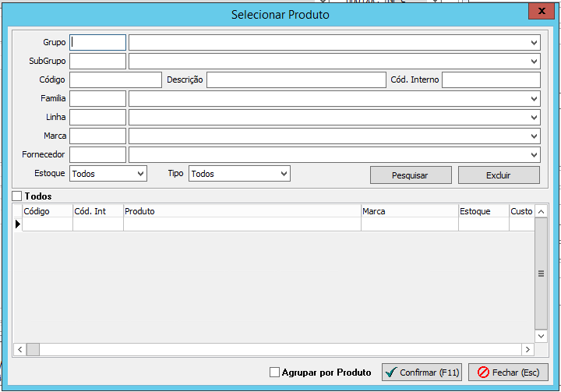
Task: Open the SubGrupo dropdown list
Action: (x=534, y=61)
